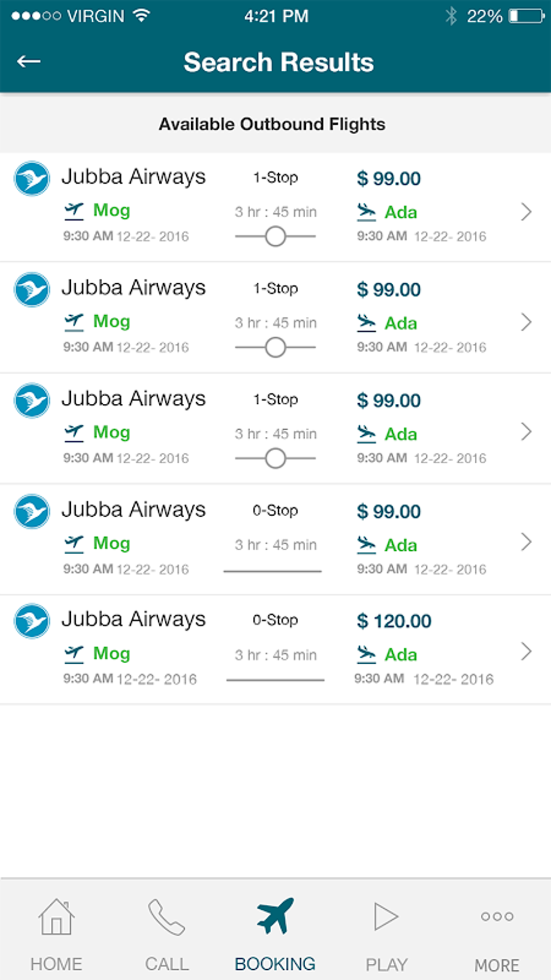Switch to the MORE tab label
The height and width of the screenshot is (980, 551).
point(497,965)
